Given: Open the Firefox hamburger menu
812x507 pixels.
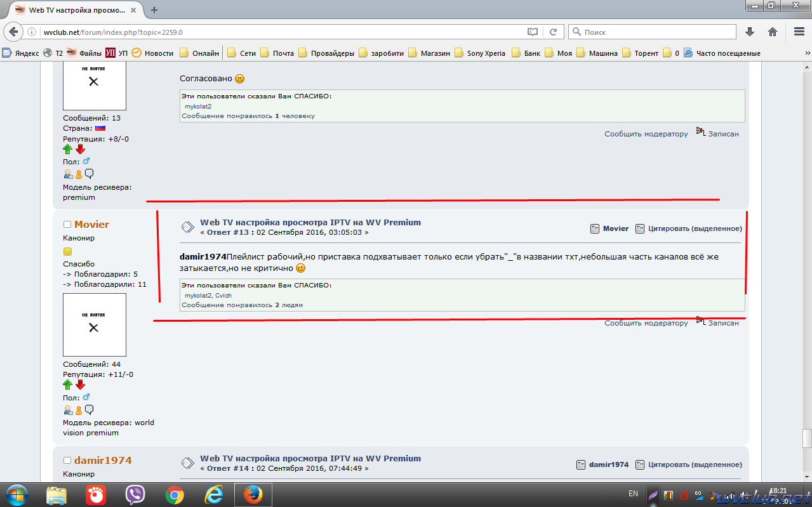Looking at the screenshot, I should 799,32.
